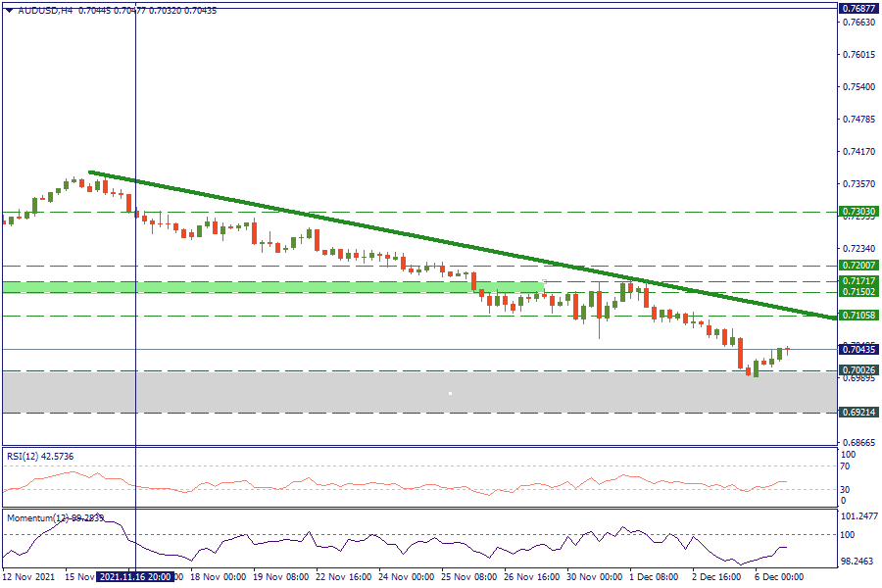Click the 0.69214 price level label

click(858, 413)
